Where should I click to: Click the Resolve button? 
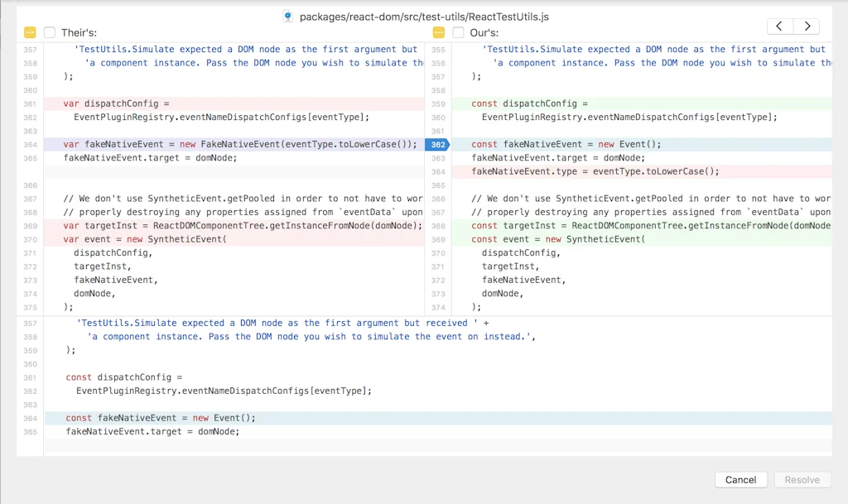pyautogui.click(x=802, y=479)
